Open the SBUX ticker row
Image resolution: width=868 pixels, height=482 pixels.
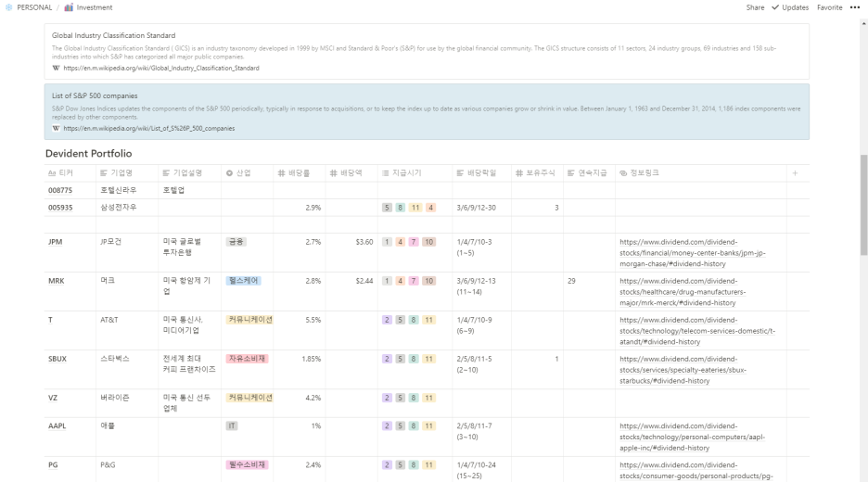pos(57,359)
